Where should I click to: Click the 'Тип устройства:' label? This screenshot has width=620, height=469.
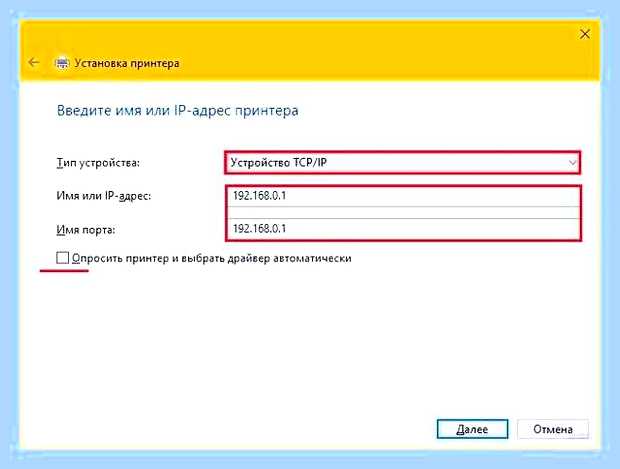coord(98,163)
